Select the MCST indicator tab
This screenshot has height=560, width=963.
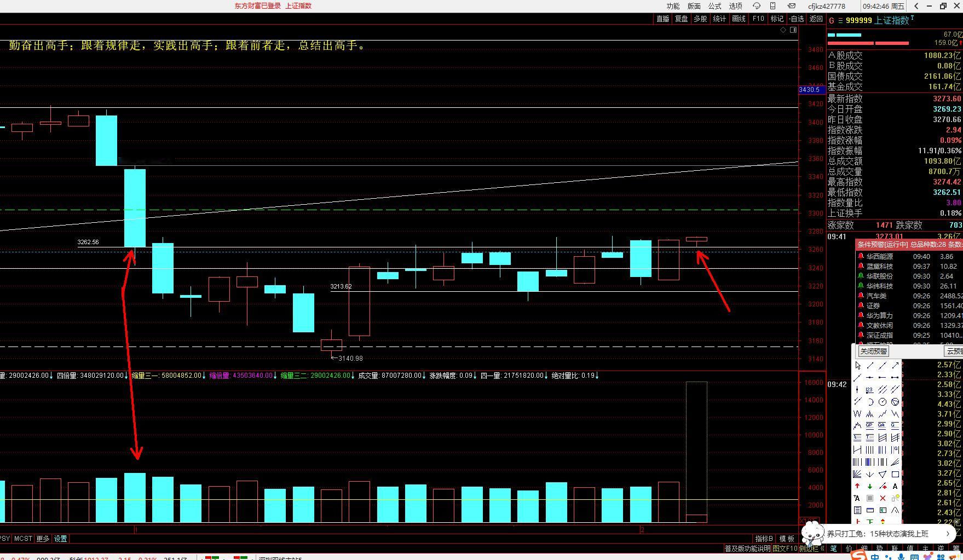[x=23, y=539]
